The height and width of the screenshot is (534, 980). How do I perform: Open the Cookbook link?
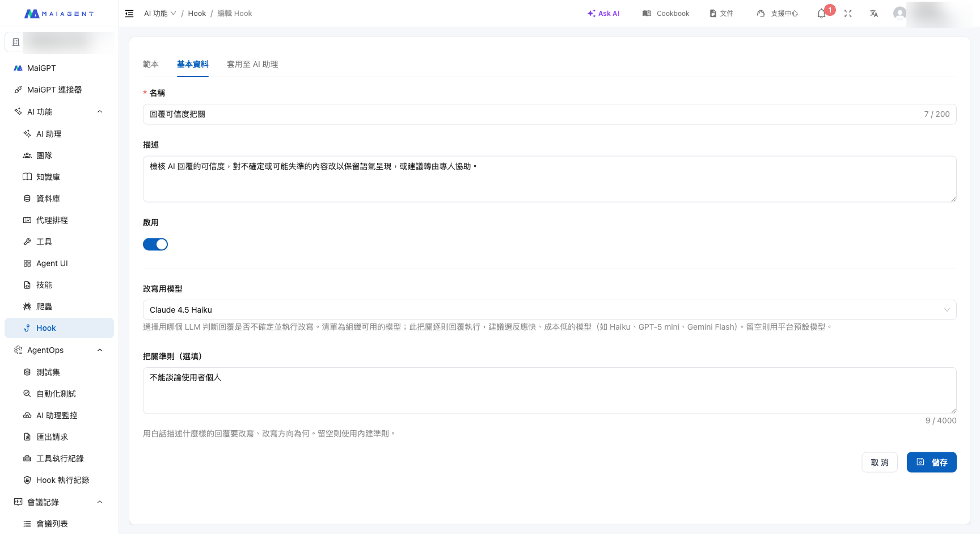tap(666, 14)
